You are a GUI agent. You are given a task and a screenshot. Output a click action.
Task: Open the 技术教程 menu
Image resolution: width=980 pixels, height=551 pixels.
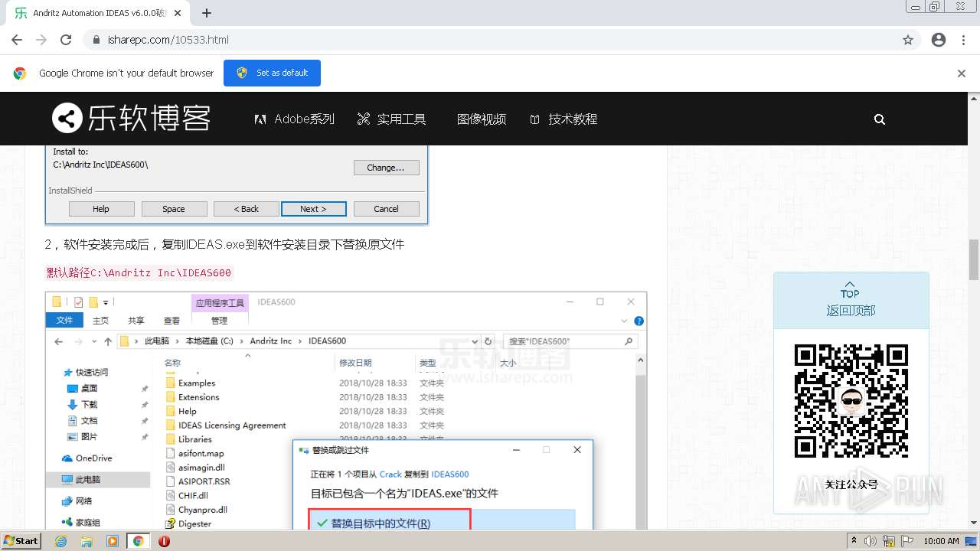(x=563, y=119)
